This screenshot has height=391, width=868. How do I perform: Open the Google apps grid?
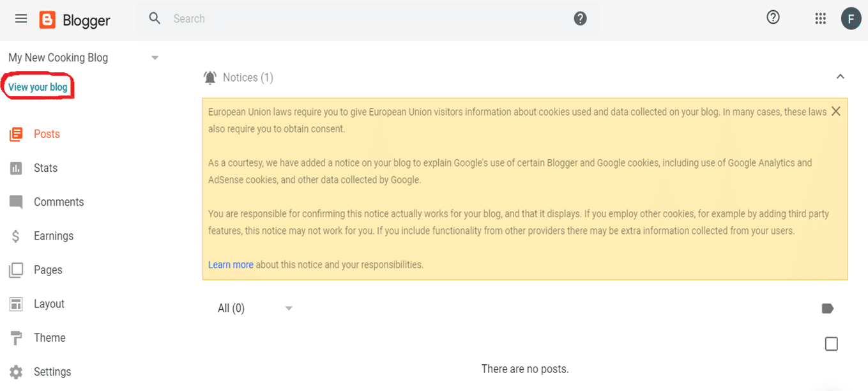coord(821,19)
